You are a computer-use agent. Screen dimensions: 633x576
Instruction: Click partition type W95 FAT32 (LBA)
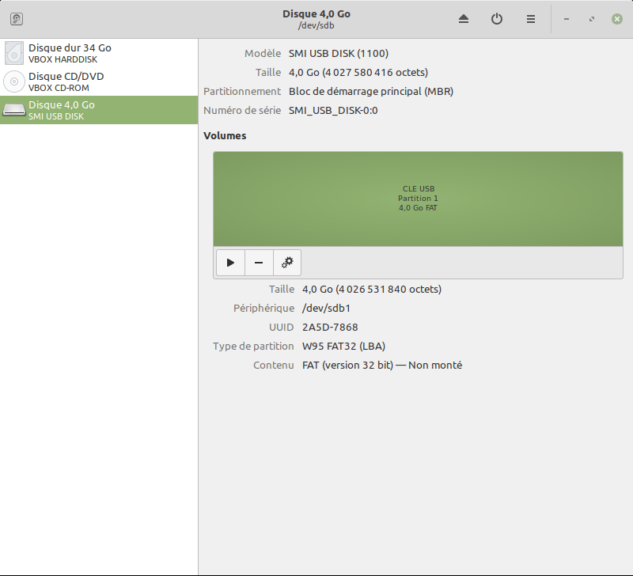344,346
